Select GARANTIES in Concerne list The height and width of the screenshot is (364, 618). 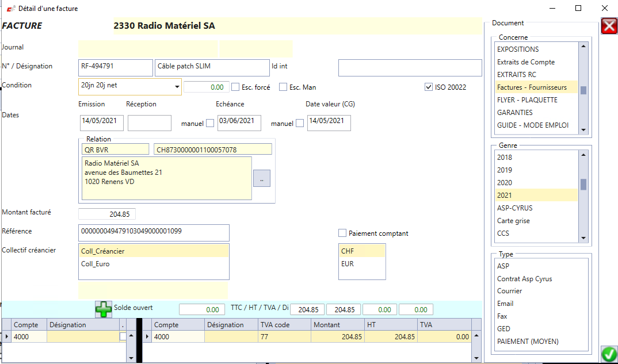tap(536, 112)
